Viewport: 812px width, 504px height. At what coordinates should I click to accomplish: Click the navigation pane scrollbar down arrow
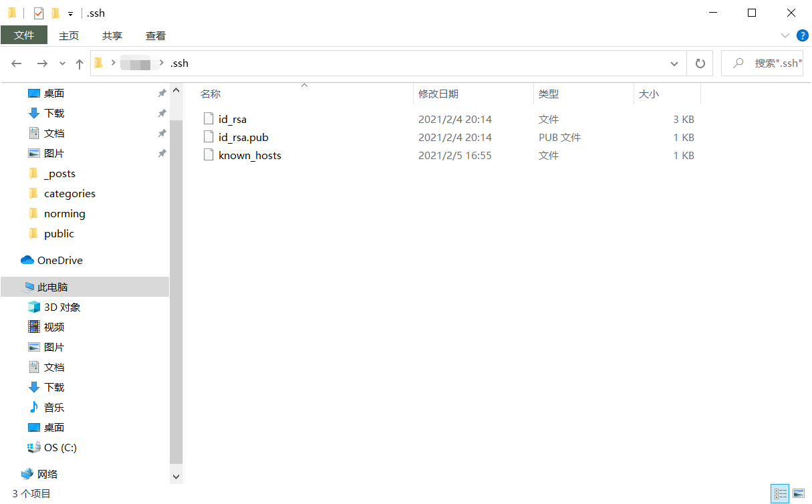tap(176, 477)
